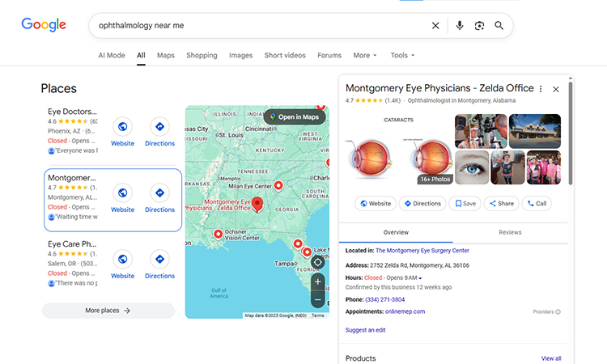Open the Google logo homepage

point(44,25)
